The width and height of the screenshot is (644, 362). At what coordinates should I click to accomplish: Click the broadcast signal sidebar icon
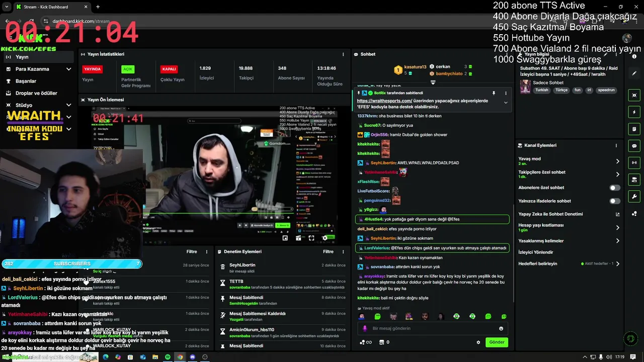click(x=634, y=162)
